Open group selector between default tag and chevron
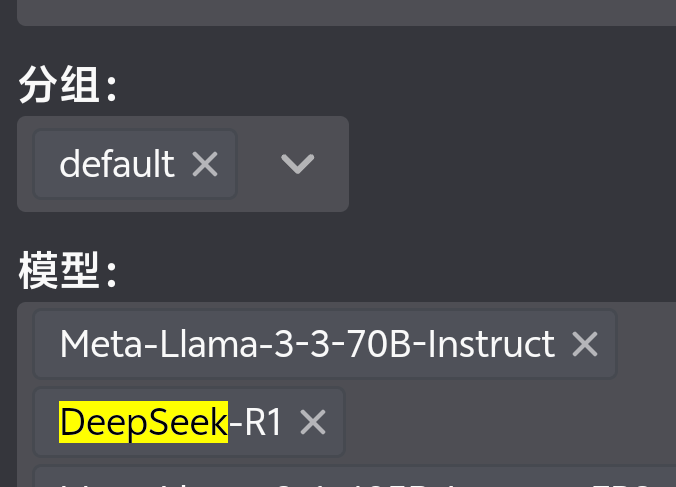Viewport: 676px width, 487px height. point(258,164)
